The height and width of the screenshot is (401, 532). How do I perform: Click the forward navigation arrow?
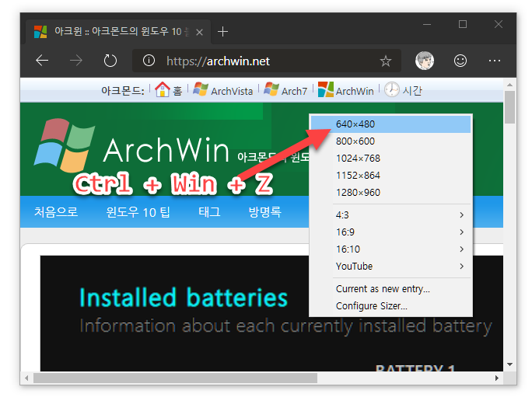coord(76,61)
